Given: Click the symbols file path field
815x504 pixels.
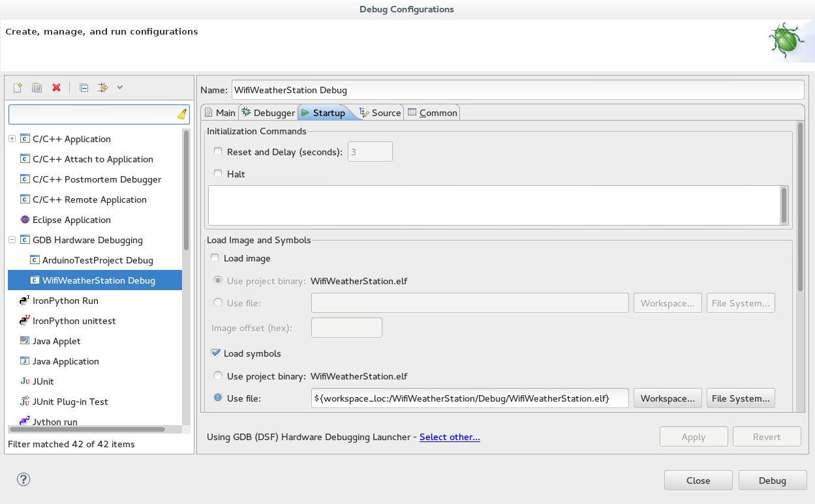Looking at the screenshot, I should 470,398.
